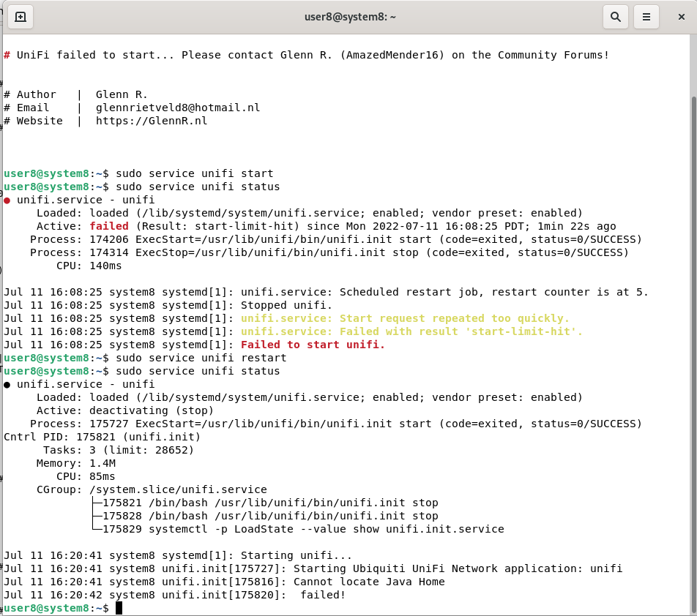
Task: Click the red "failed" word in Active line
Action: [109, 226]
